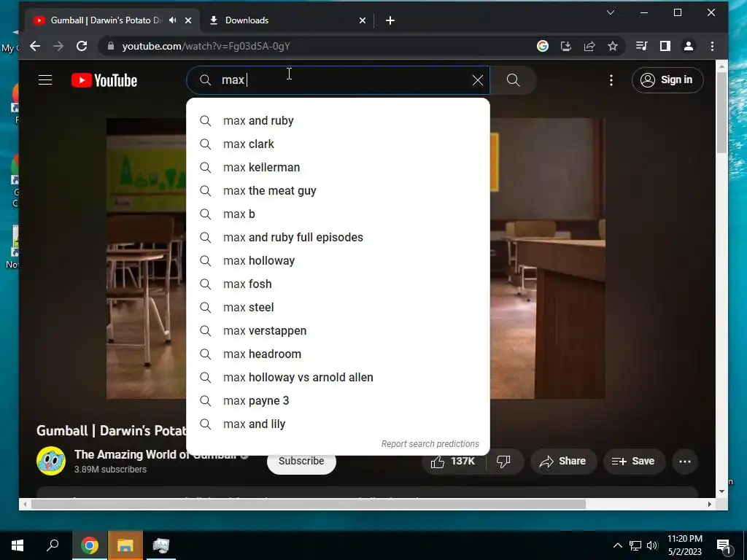Open Google account icon in address bar

pos(543,46)
